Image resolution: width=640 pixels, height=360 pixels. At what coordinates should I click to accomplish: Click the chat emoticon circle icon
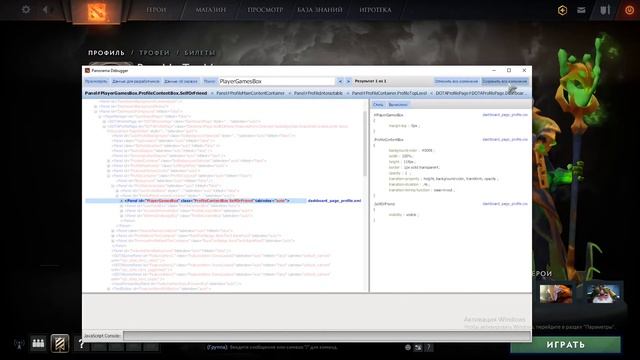coord(408,347)
